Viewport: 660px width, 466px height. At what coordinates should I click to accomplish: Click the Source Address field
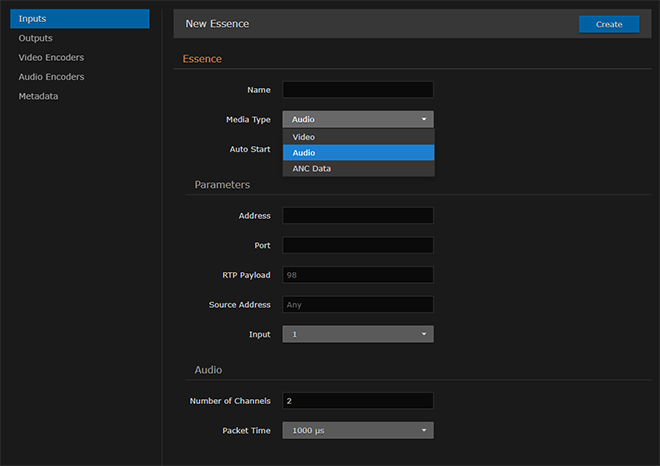click(x=358, y=304)
